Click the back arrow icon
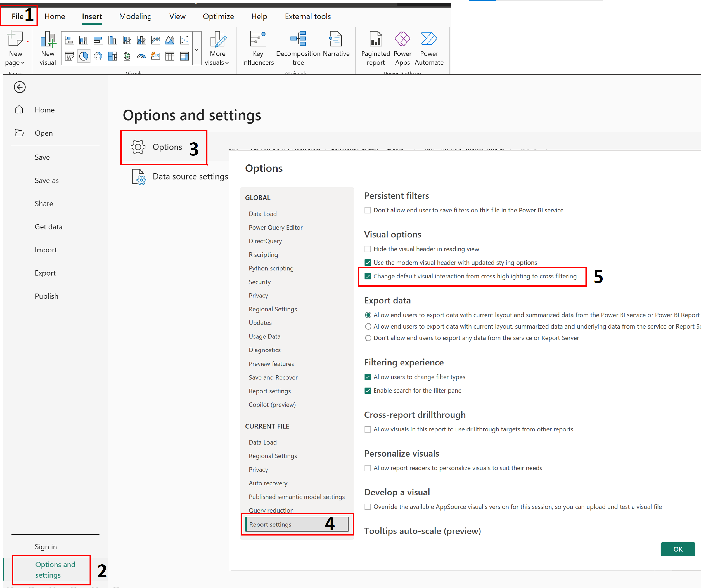The image size is (701, 588). [x=20, y=87]
